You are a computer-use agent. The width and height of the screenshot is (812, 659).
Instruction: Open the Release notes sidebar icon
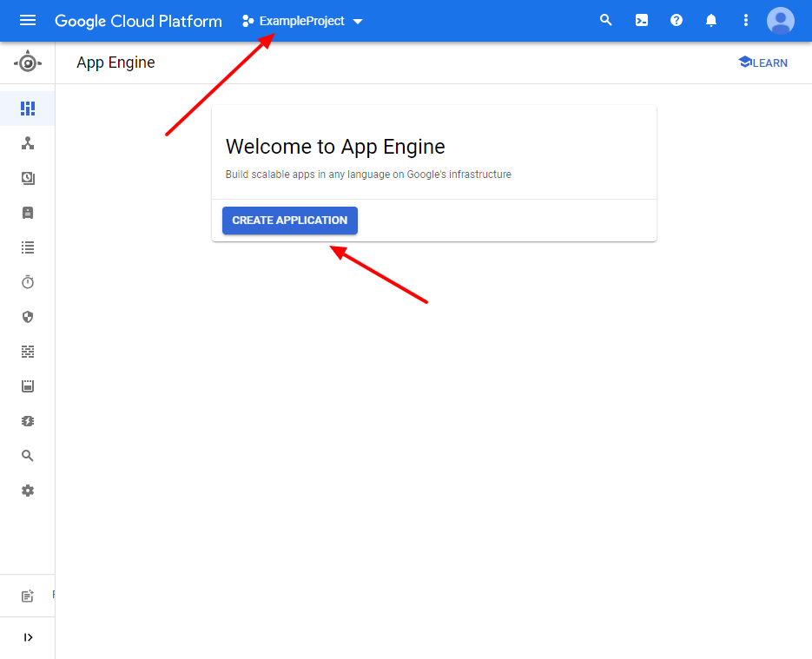[28, 596]
